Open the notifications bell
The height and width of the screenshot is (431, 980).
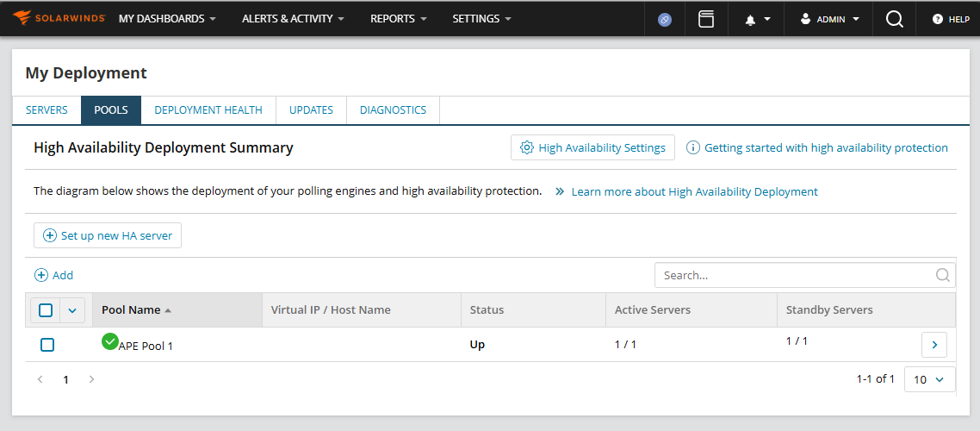point(755,19)
